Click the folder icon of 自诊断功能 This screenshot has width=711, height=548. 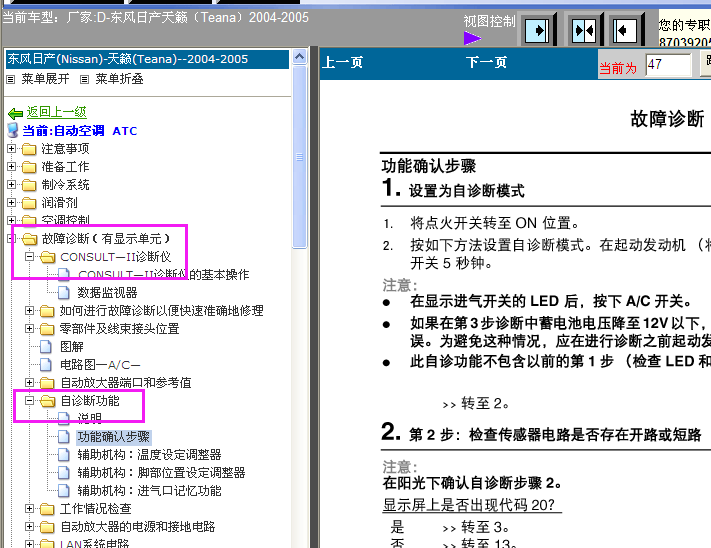coord(48,401)
